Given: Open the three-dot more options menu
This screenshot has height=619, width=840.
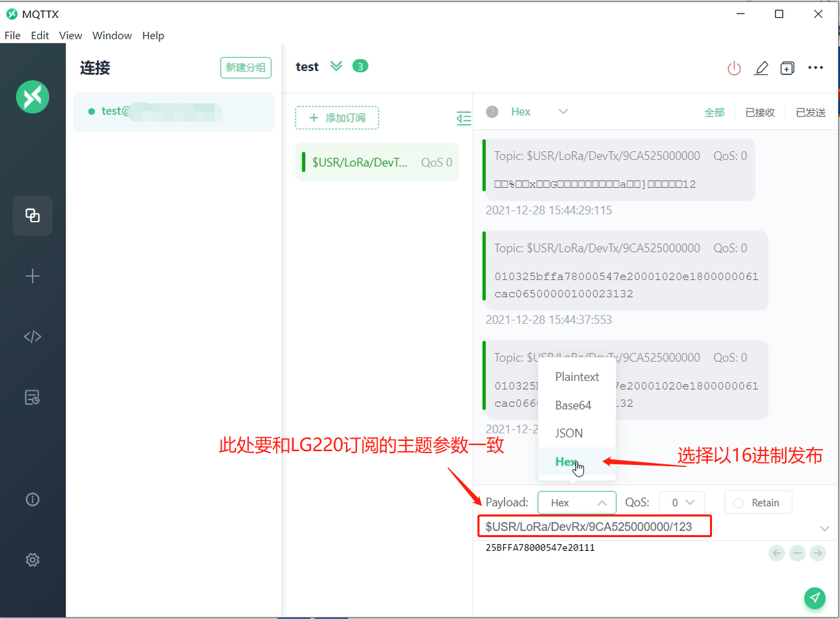Looking at the screenshot, I should coord(815,68).
